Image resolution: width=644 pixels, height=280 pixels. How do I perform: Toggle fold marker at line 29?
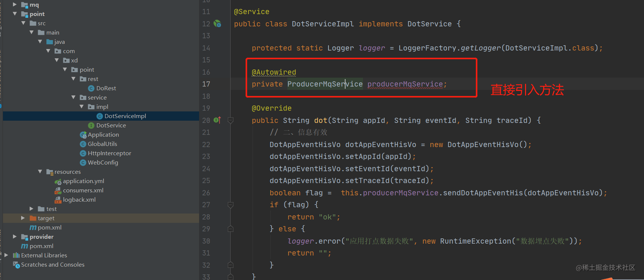(230, 229)
